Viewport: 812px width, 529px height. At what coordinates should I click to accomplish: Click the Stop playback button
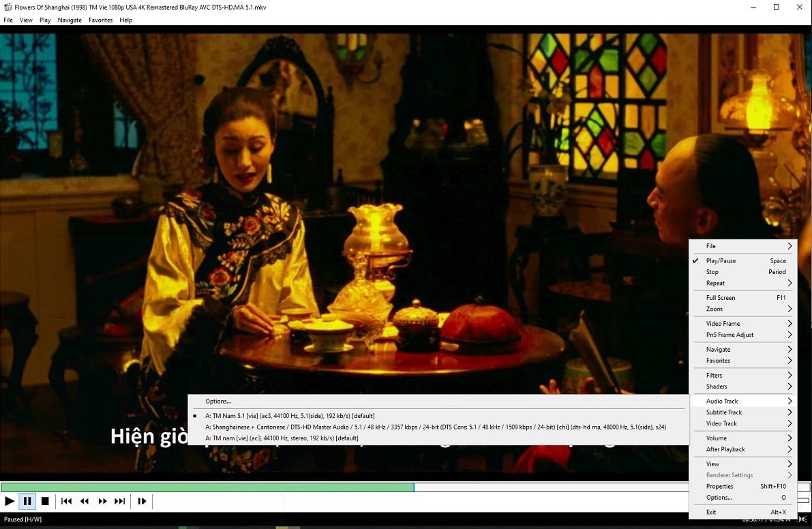(x=45, y=501)
